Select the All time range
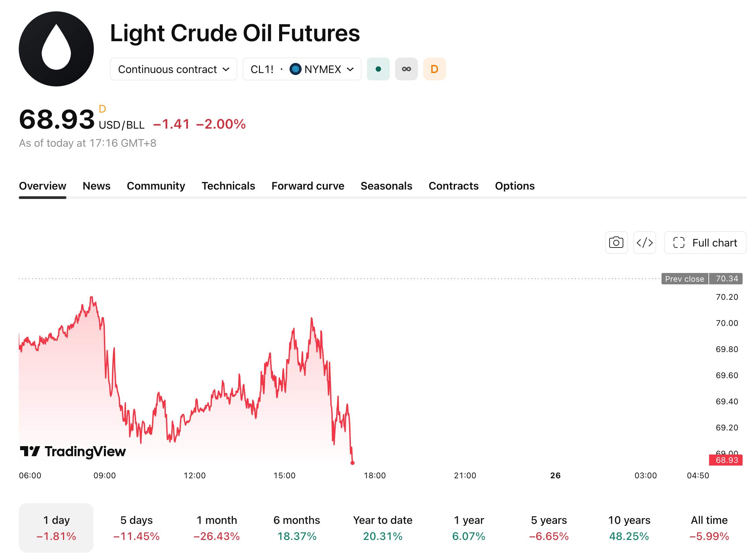Screen dimensions: 756x558 pos(710,529)
